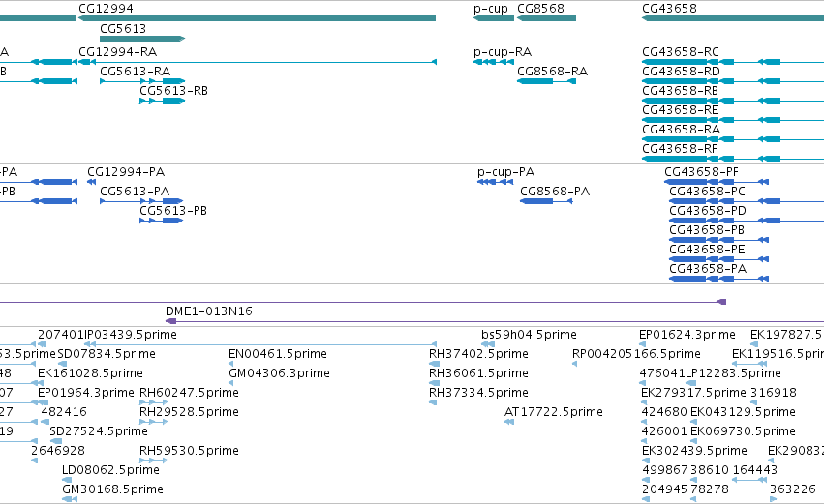Click the 316918 EST label
The width and height of the screenshot is (824, 504).
click(773, 393)
